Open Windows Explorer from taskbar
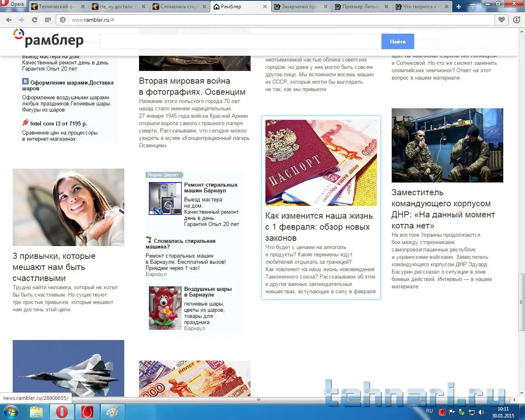This screenshot has width=525, height=420. point(37,412)
